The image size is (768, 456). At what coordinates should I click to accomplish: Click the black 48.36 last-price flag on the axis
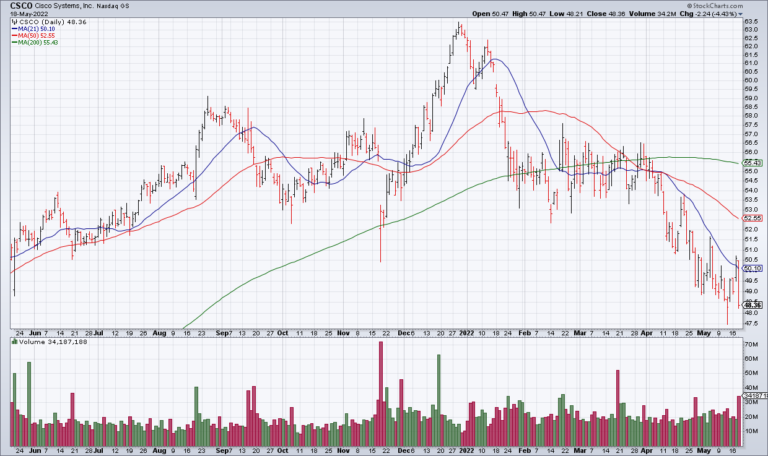[x=753, y=305]
